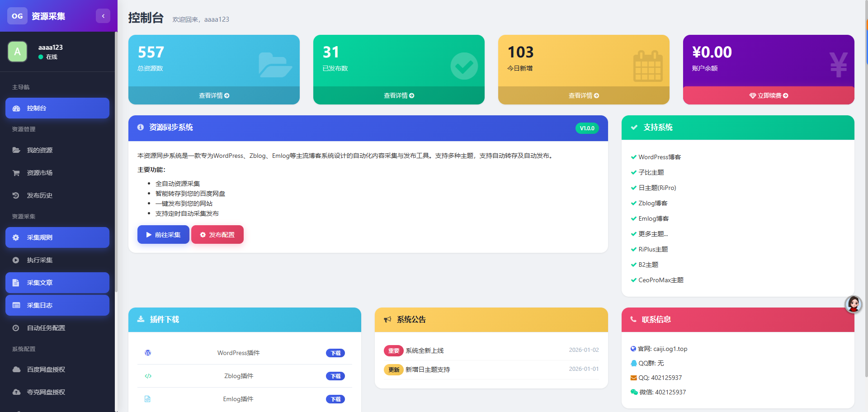Open 夸克网盘授权 from the sidebar

(57, 392)
